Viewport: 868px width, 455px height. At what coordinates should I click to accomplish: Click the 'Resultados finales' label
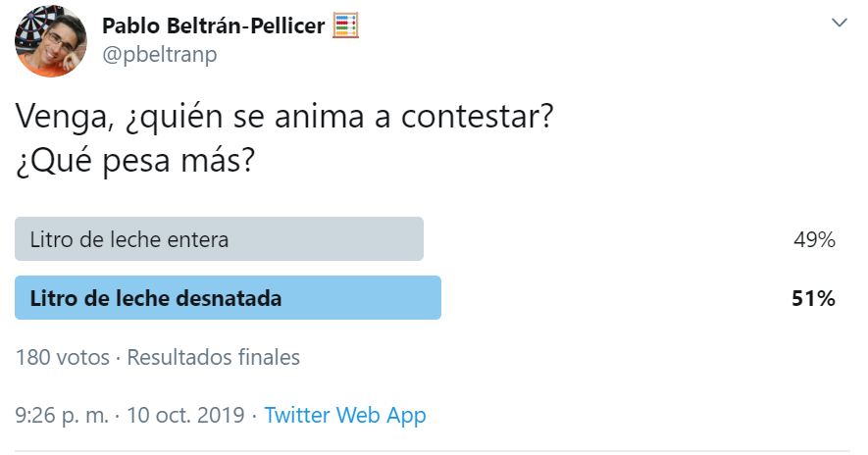(x=214, y=358)
